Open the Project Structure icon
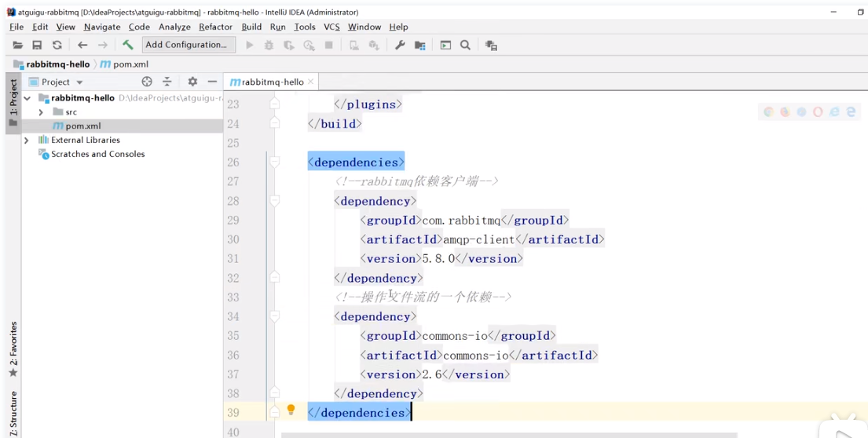The height and width of the screenshot is (438, 868). (x=420, y=46)
